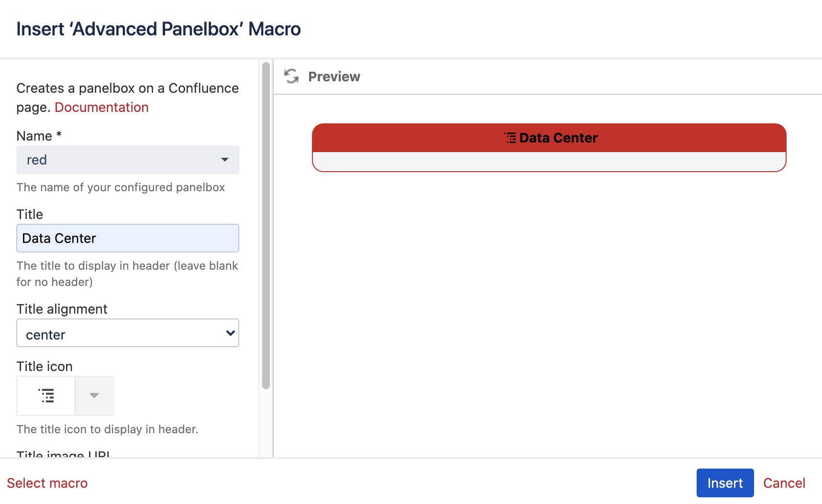Click the red Data Center panelbox header
This screenshot has height=504, width=822.
[548, 138]
